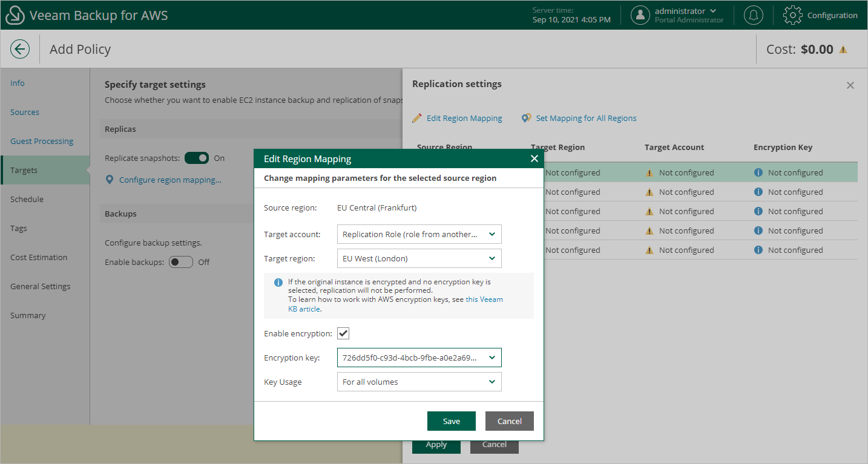Viewport: 868px width, 464px height.
Task: Click the Cost $0.00 value
Action: tap(817, 50)
